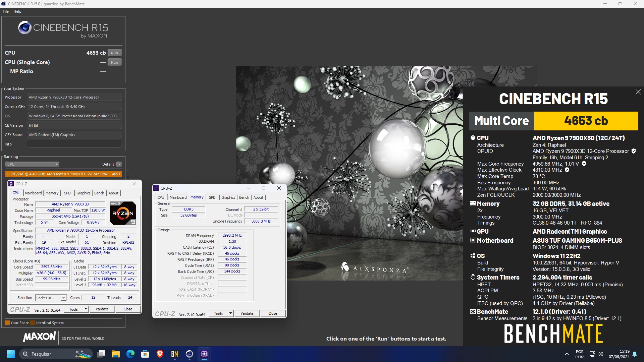Open the File menu
This screenshot has width=644, height=362.
tap(6, 11)
